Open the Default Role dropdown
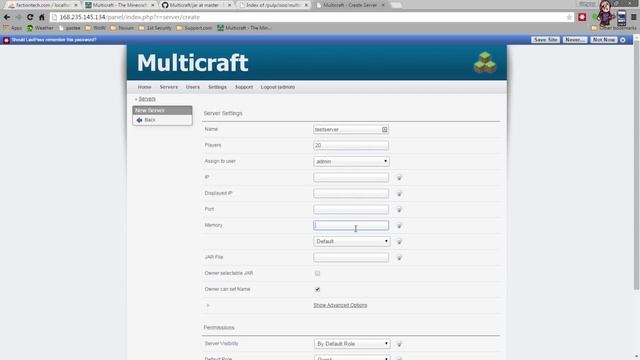This screenshot has height=360, width=640. (x=352, y=358)
